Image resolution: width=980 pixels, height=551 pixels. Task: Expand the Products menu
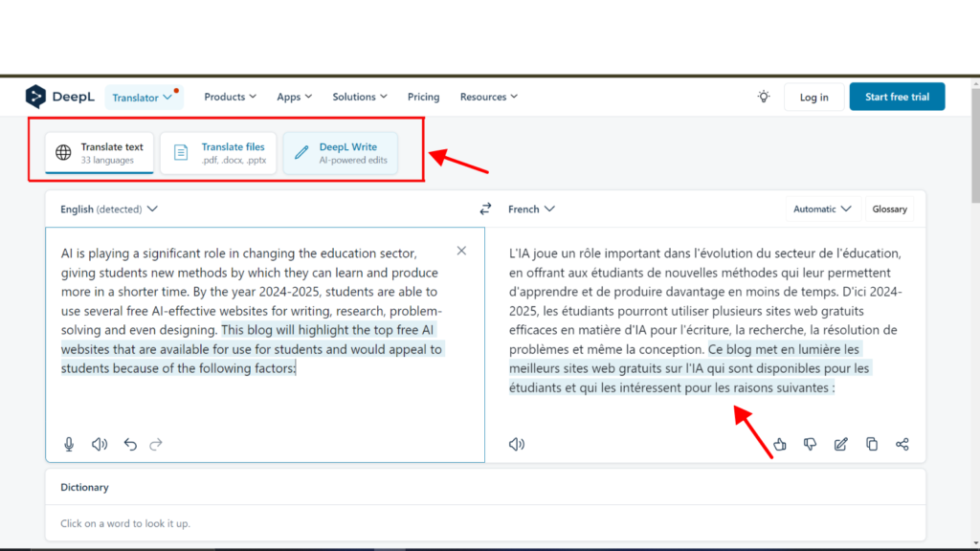point(230,97)
